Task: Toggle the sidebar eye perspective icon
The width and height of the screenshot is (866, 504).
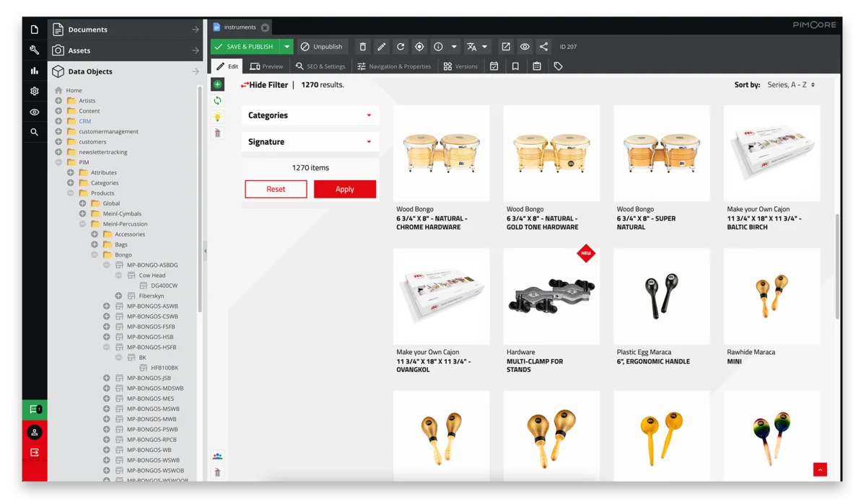Action: (34, 112)
